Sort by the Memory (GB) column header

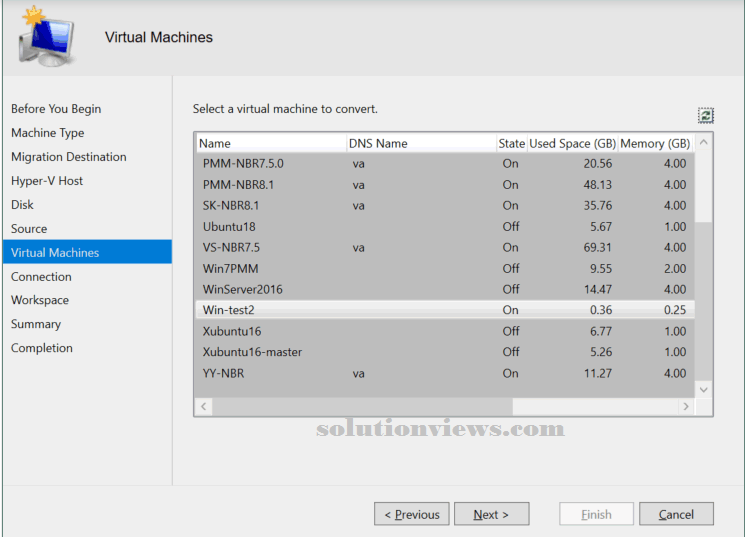pyautogui.click(x=656, y=144)
